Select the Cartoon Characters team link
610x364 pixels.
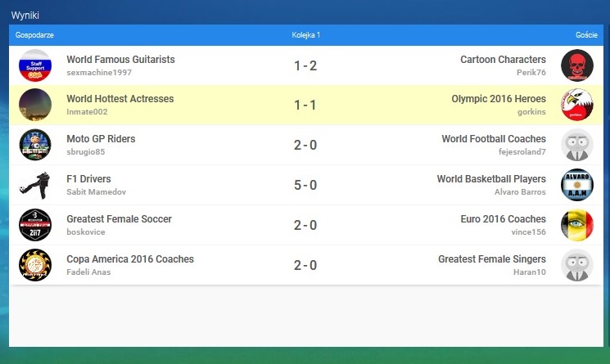click(x=503, y=60)
